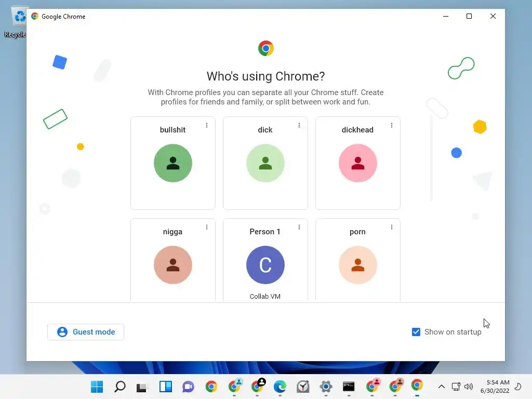
Task: Open taskbar Search magnifier
Action: [x=120, y=387]
